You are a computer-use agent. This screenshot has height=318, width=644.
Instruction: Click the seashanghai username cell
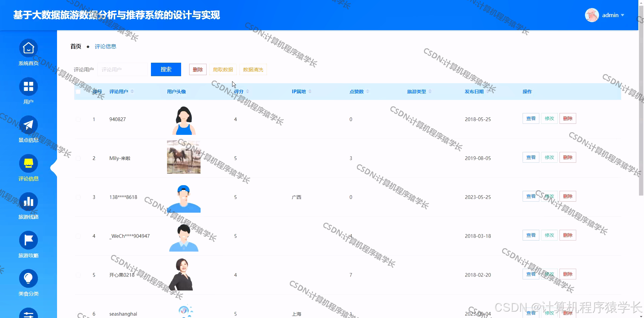pos(123,314)
